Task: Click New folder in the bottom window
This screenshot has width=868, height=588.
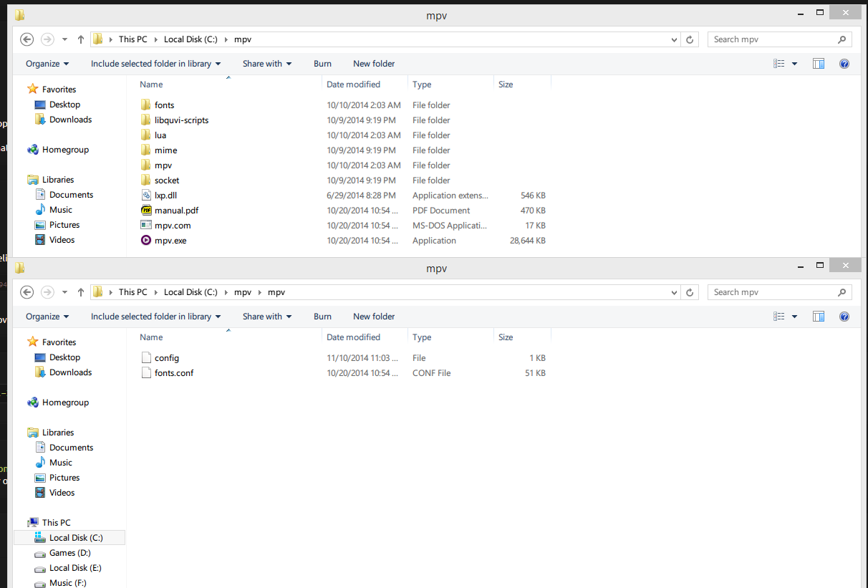Action: pos(374,317)
